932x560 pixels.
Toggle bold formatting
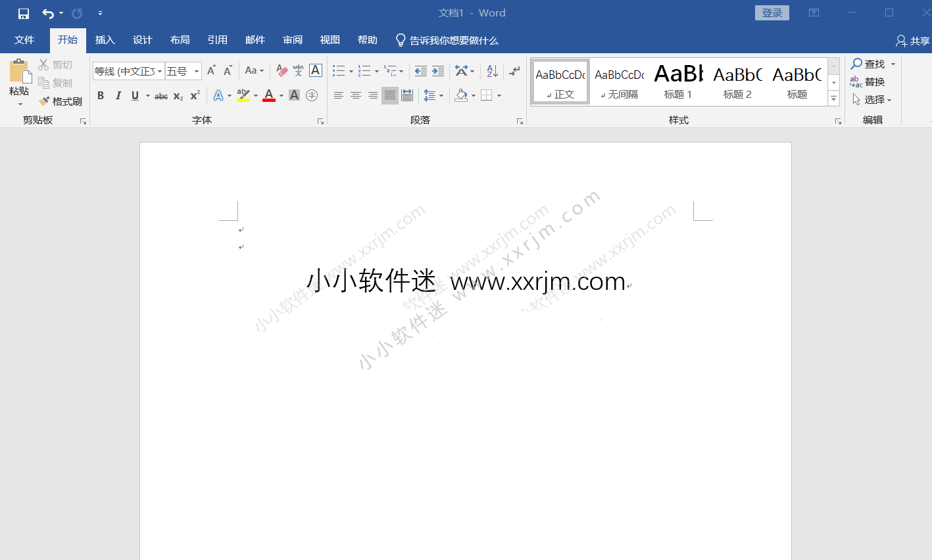click(101, 96)
